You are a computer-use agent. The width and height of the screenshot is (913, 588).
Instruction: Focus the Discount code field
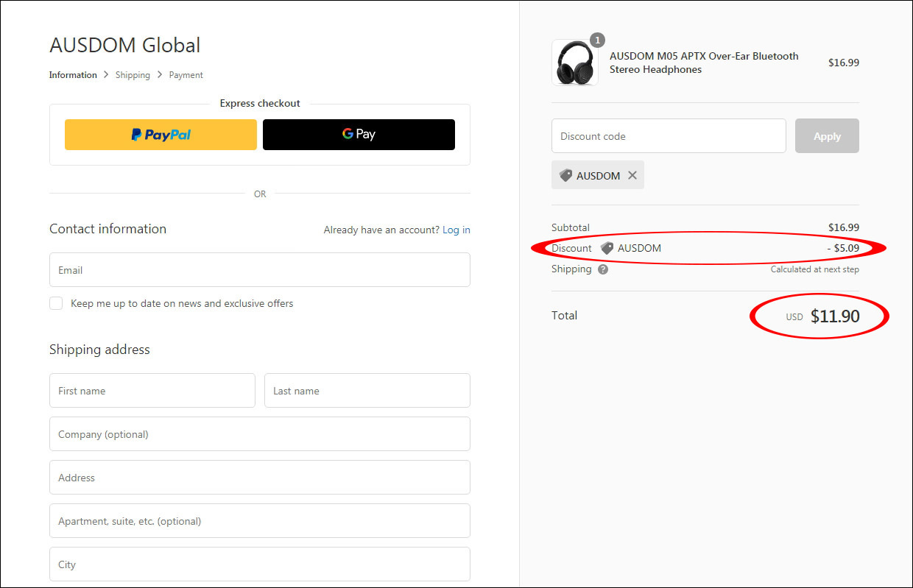669,136
